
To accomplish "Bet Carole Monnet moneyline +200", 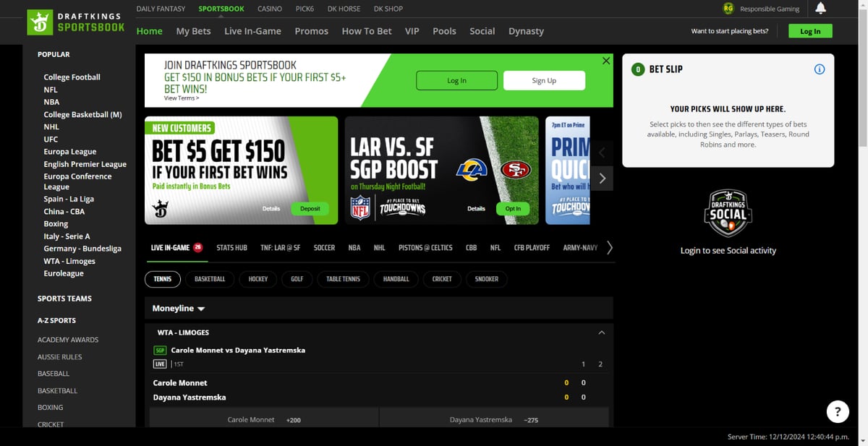I will tap(264, 419).
